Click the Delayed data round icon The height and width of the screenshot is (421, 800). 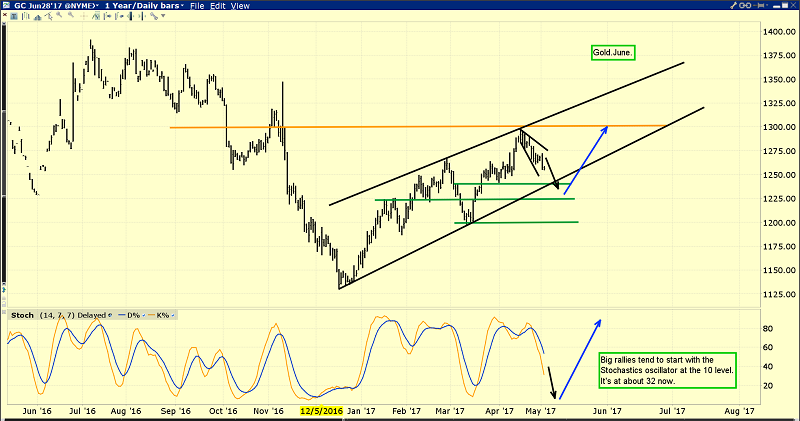click(110, 315)
